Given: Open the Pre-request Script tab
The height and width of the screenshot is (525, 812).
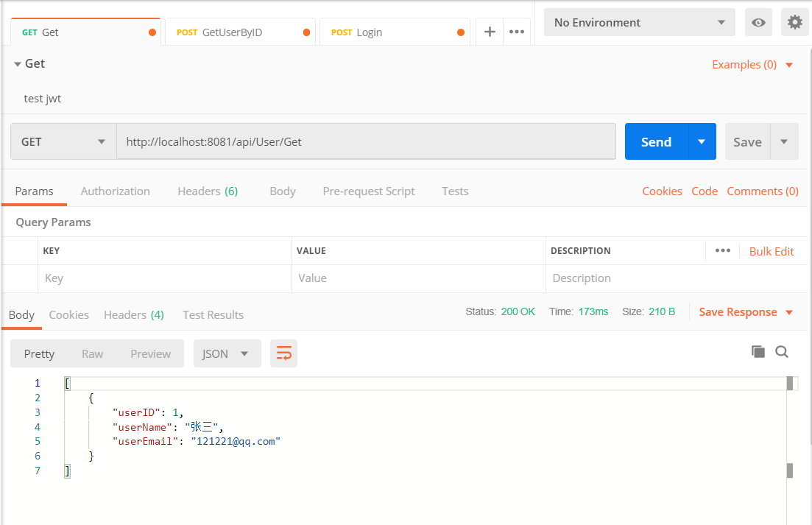Looking at the screenshot, I should click(x=369, y=191).
